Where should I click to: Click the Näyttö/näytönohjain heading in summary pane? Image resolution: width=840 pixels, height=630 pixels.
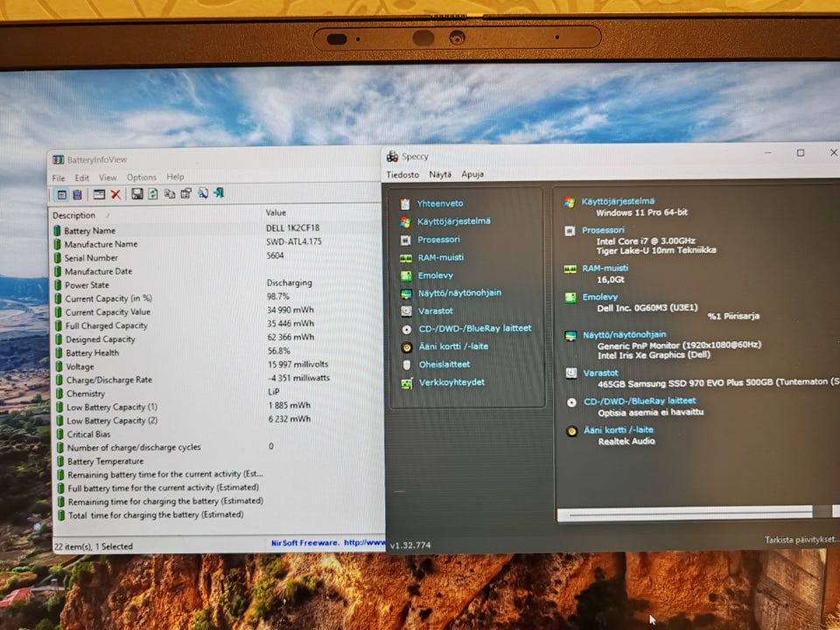(625, 335)
